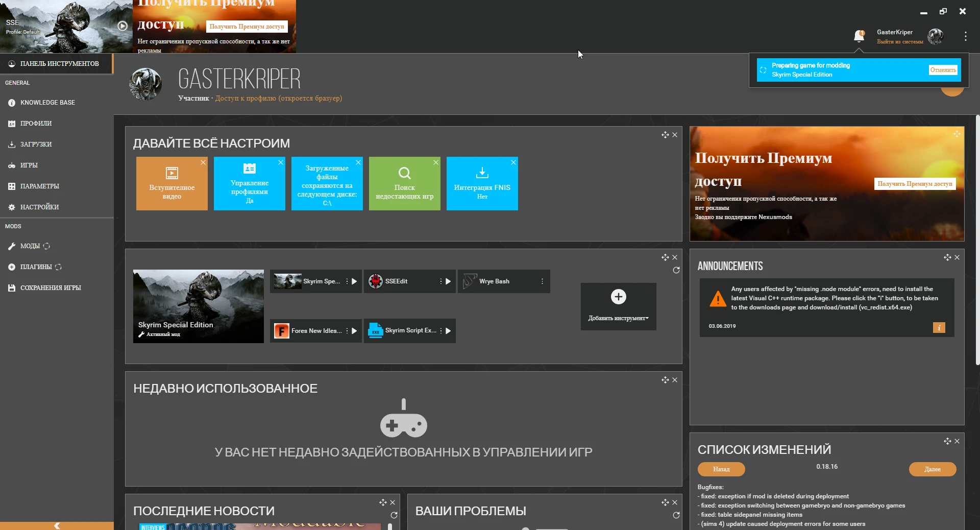Close the tools panel

(x=675, y=257)
